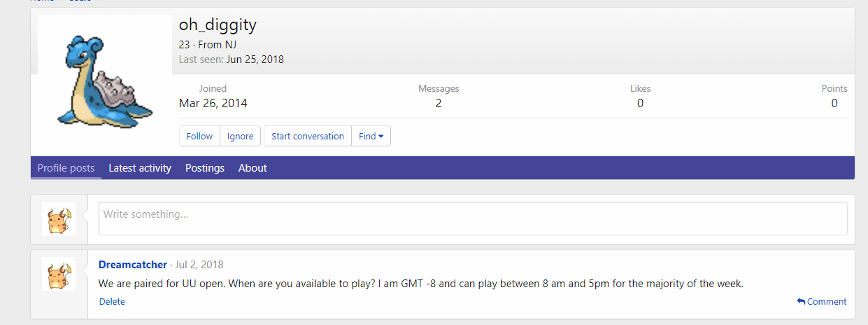The width and height of the screenshot is (868, 325).
Task: Expand the Find dropdown
Action: point(371,136)
